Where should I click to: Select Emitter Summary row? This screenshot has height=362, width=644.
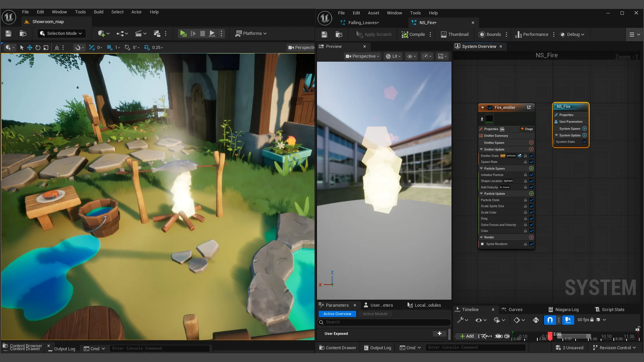pyautogui.click(x=506, y=136)
